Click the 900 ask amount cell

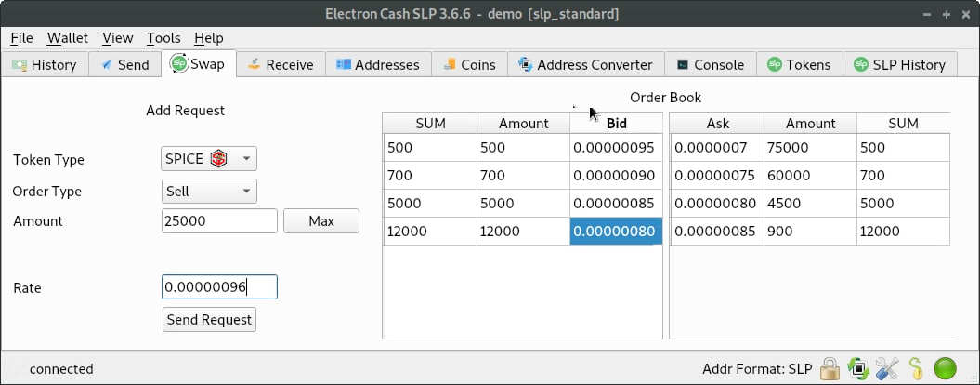[x=811, y=231]
